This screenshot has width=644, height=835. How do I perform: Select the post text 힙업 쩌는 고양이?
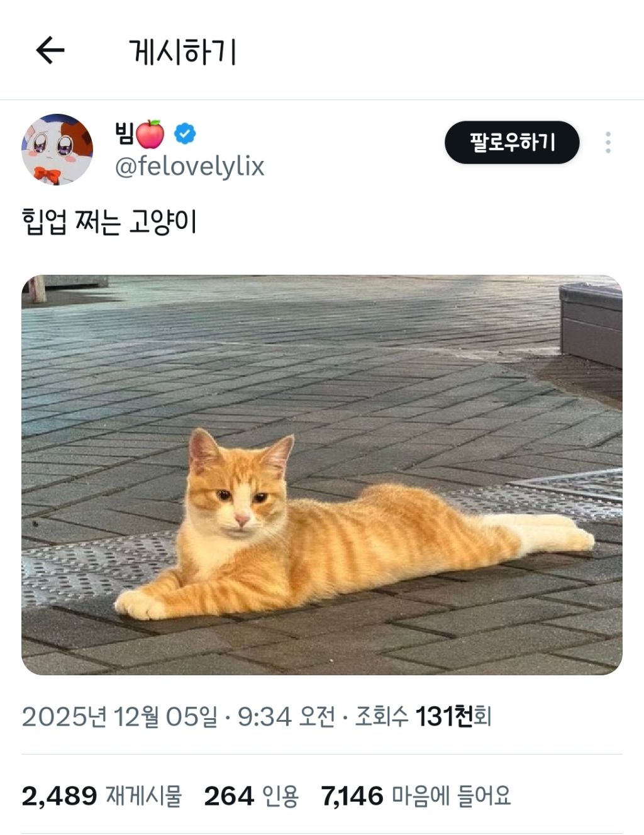click(109, 222)
